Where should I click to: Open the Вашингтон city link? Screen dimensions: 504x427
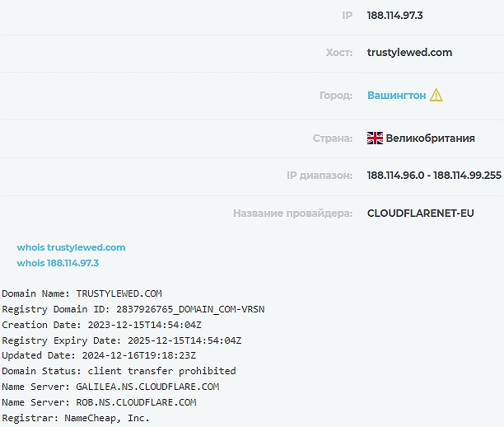coord(397,96)
